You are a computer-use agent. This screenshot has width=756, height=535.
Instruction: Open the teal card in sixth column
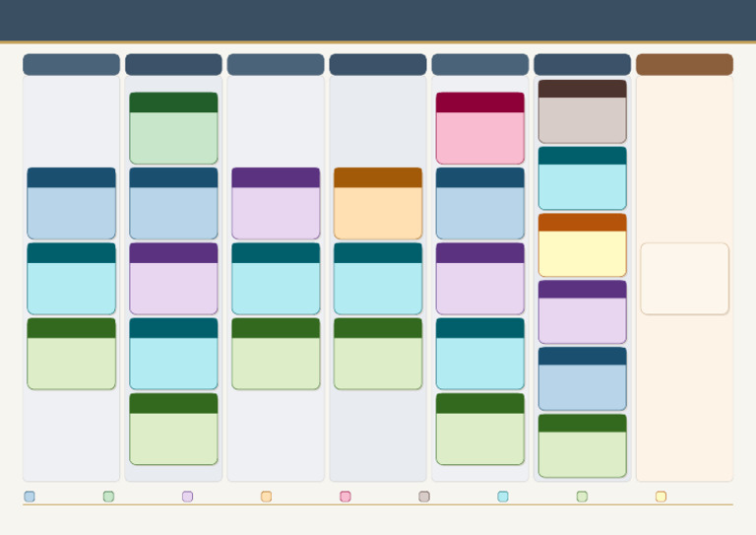[x=583, y=178]
